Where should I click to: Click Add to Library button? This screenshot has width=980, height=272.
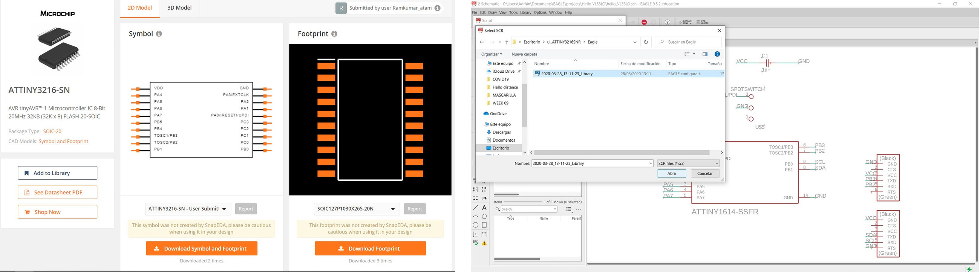[x=57, y=173]
